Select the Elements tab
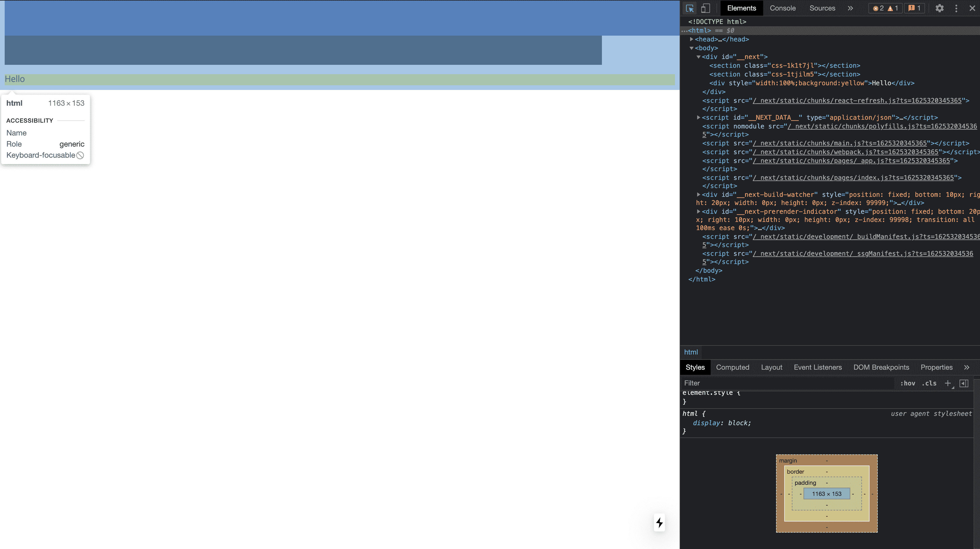 [x=742, y=8]
